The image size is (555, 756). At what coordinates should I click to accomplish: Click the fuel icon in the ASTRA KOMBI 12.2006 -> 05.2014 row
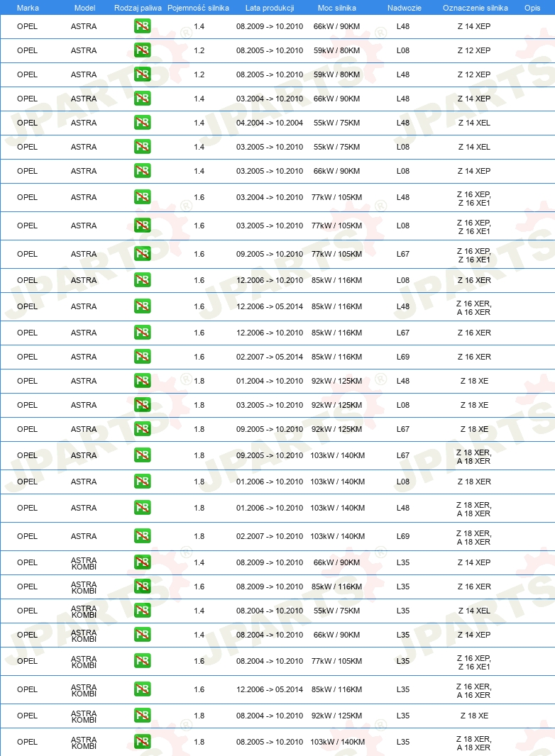143,689
